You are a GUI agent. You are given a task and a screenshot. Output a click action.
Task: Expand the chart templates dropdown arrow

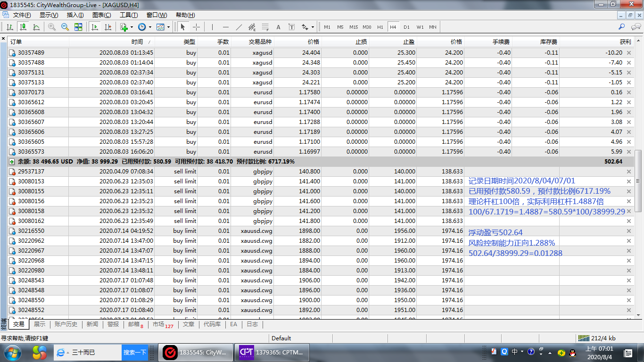(168, 27)
